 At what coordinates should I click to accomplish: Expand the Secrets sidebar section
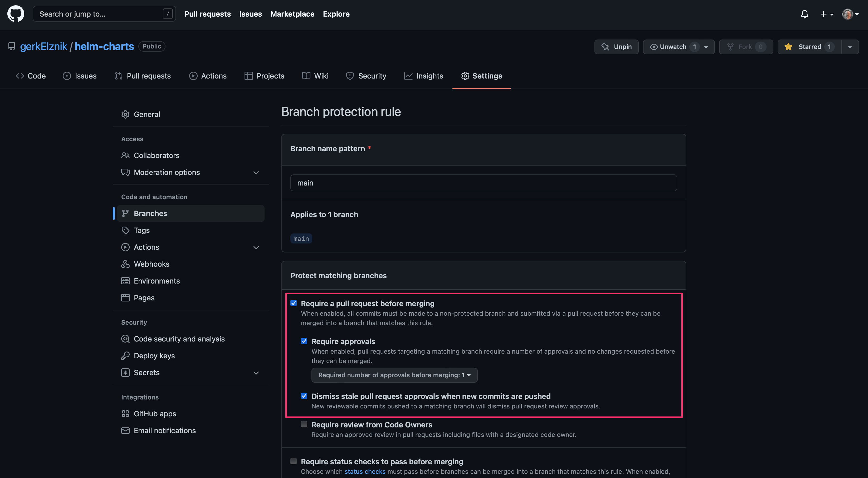point(256,373)
